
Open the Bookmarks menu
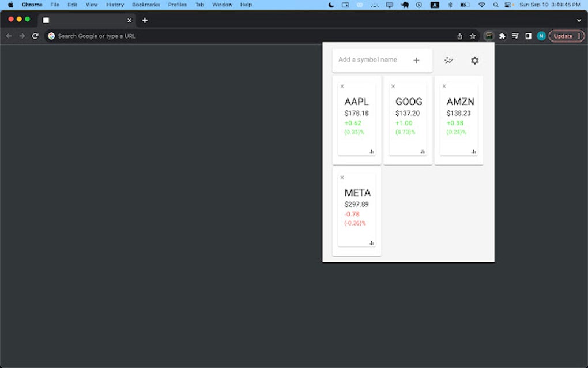click(x=146, y=5)
